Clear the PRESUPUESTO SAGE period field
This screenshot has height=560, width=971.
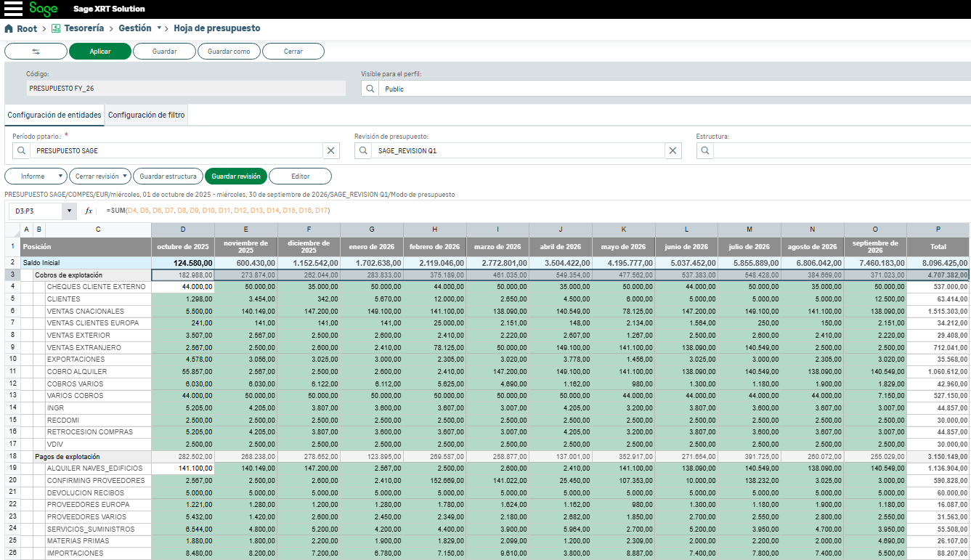[330, 150]
